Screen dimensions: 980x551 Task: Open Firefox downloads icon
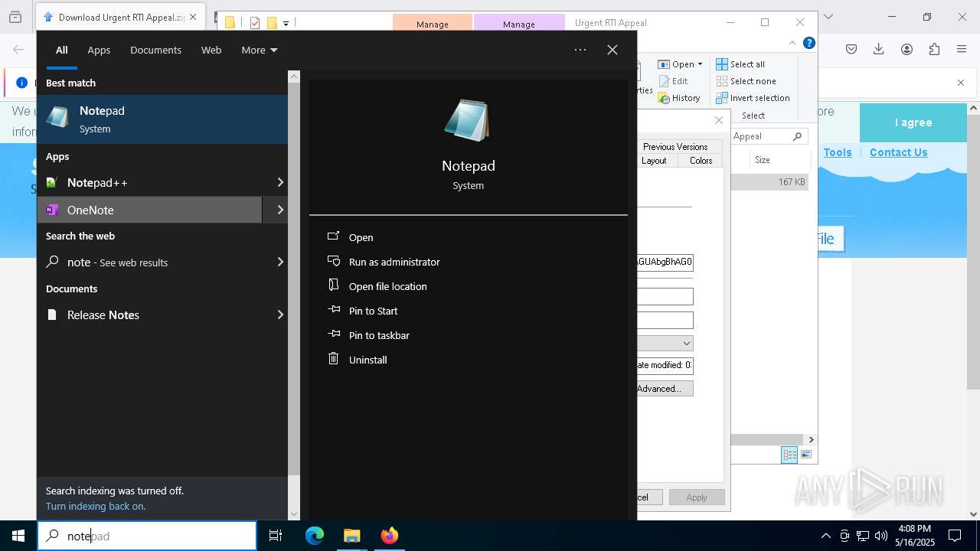pyautogui.click(x=879, y=49)
